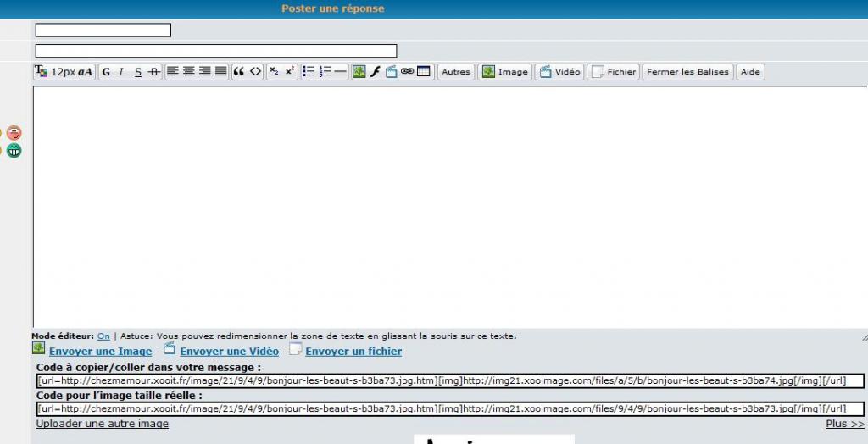Apply italic formatting
The width and height of the screenshot is (868, 444).
[120, 72]
